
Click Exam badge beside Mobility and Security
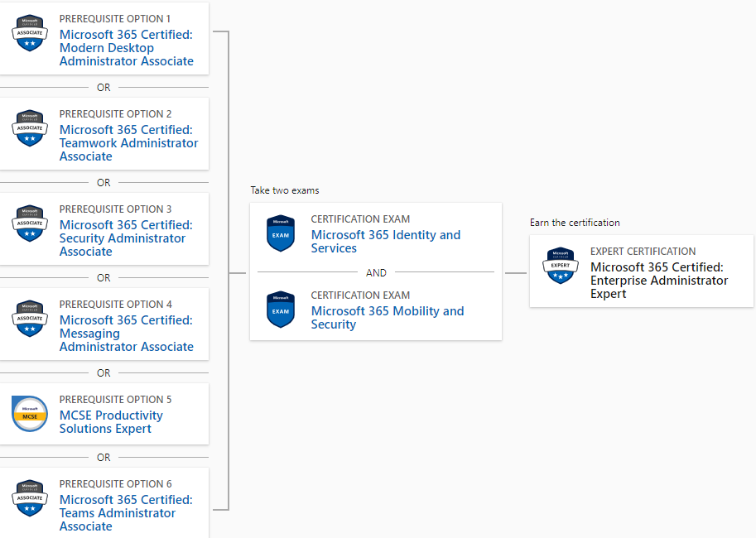click(x=281, y=310)
